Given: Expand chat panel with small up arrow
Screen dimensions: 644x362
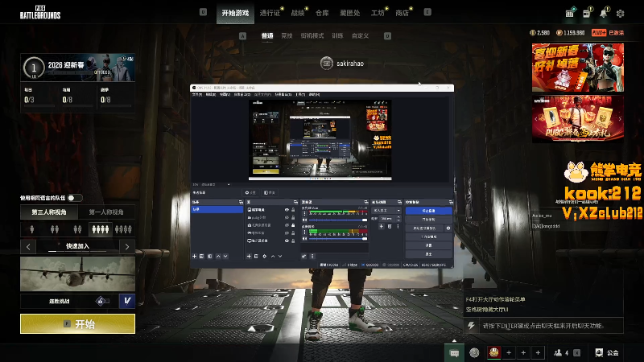Looking at the screenshot, I should [454, 340].
